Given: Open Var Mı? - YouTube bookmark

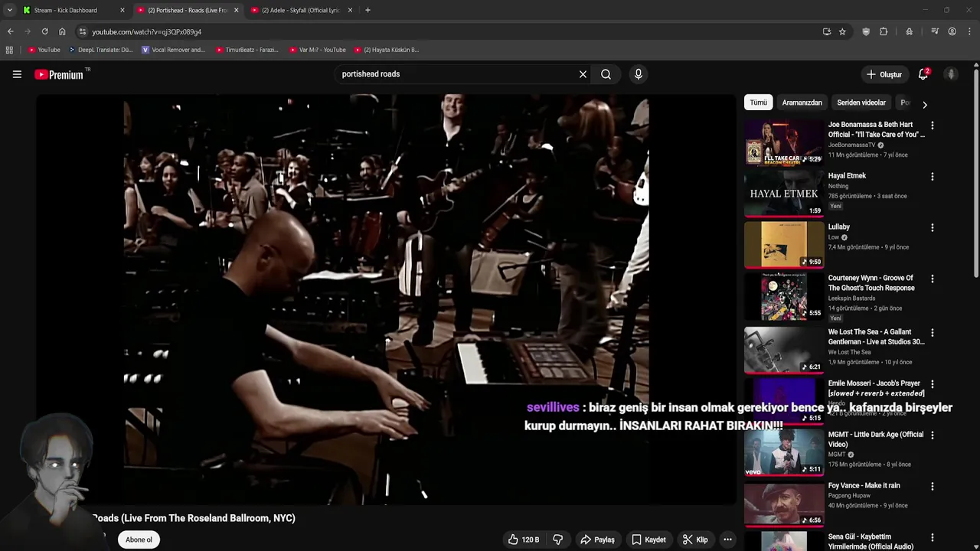Looking at the screenshot, I should pos(318,50).
